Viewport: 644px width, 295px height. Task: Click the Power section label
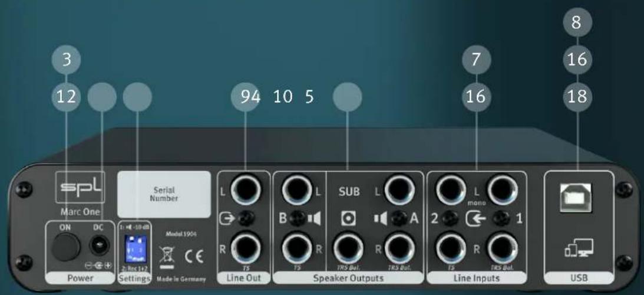(80, 278)
